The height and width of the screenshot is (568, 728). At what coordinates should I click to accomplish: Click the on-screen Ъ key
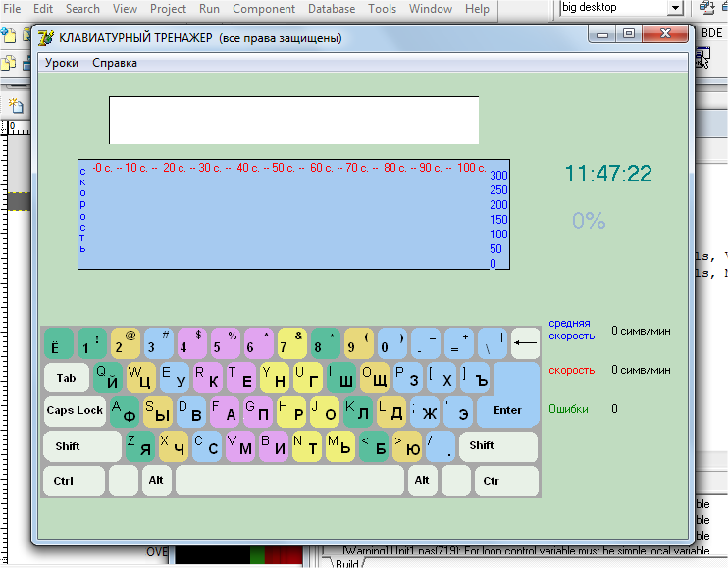(476, 378)
